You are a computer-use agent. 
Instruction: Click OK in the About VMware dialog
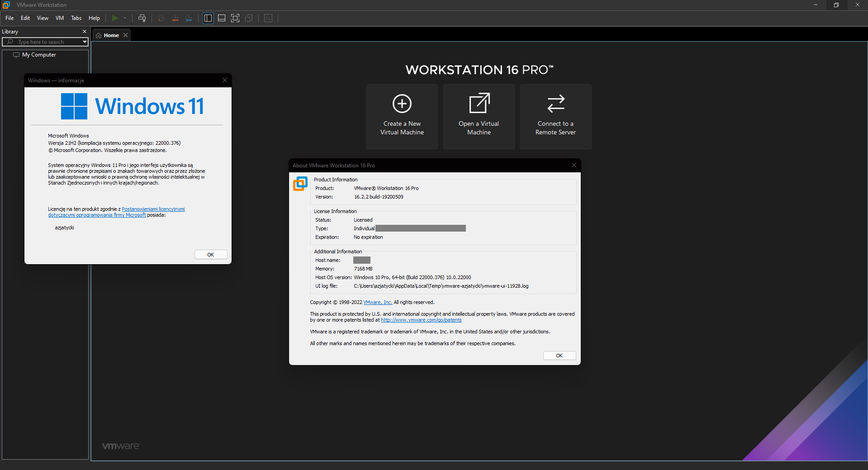(x=560, y=356)
